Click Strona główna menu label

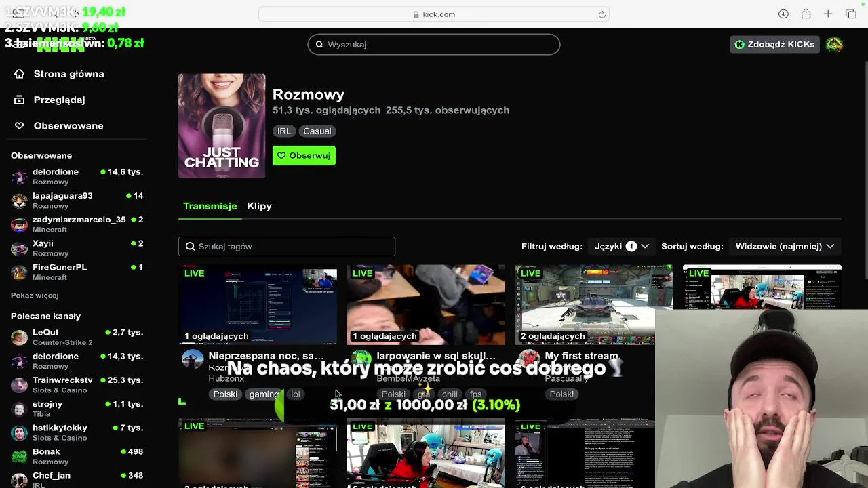[x=69, y=74]
